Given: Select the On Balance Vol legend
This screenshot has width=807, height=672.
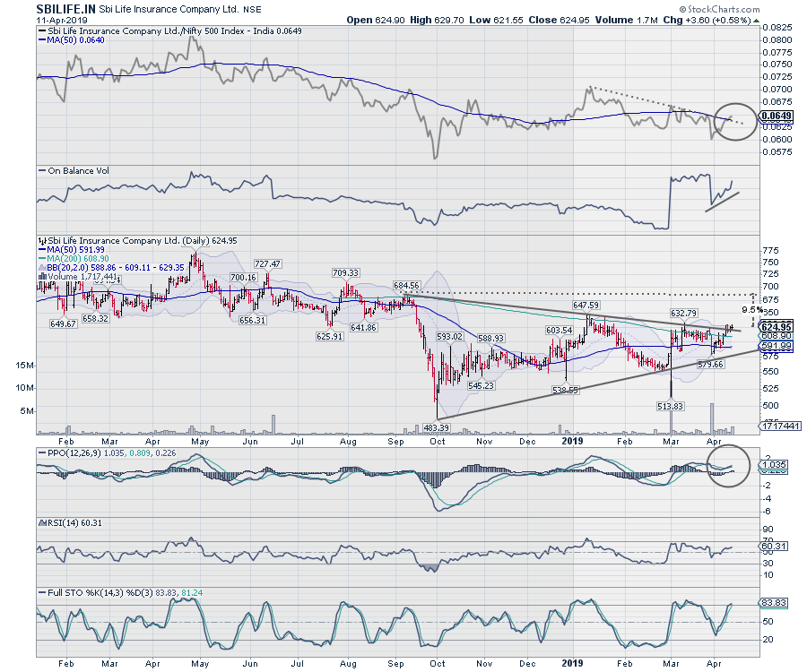Looking at the screenshot, I should click(x=74, y=171).
